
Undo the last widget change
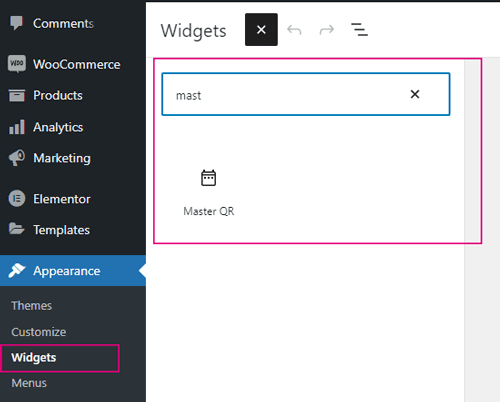(294, 30)
